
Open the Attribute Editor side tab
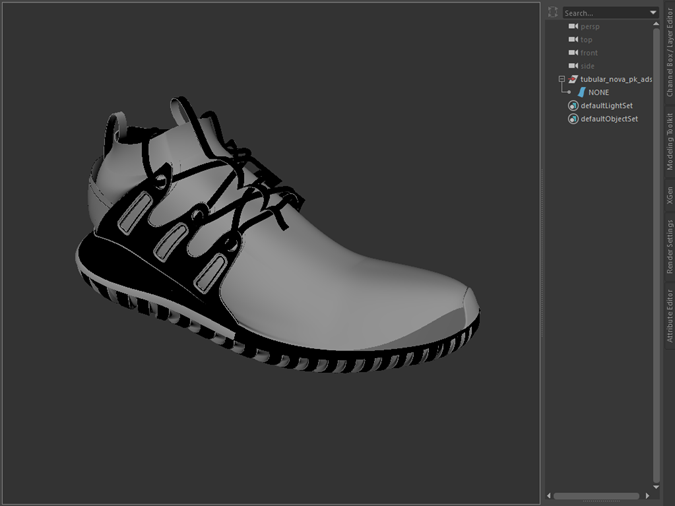coord(669,315)
